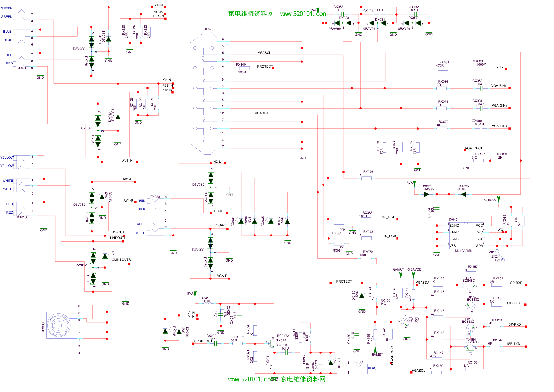Select the DX033 BAV99 diode pair

(x=343, y=23)
